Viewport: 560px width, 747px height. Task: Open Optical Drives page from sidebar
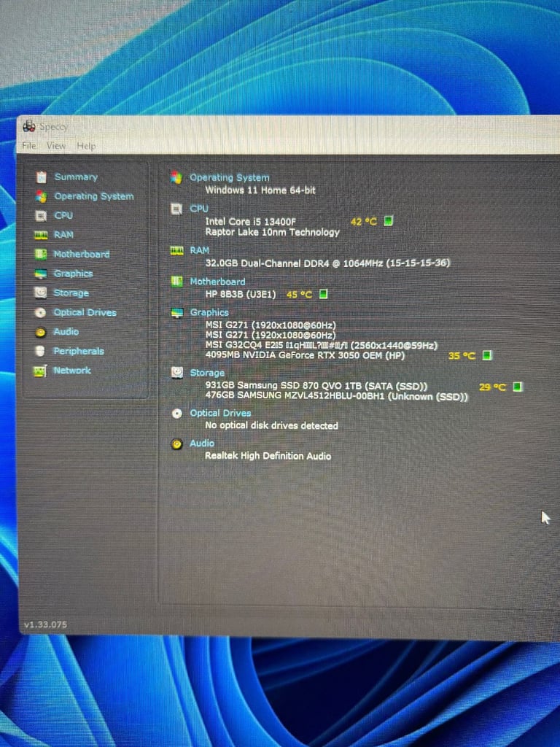tap(85, 312)
